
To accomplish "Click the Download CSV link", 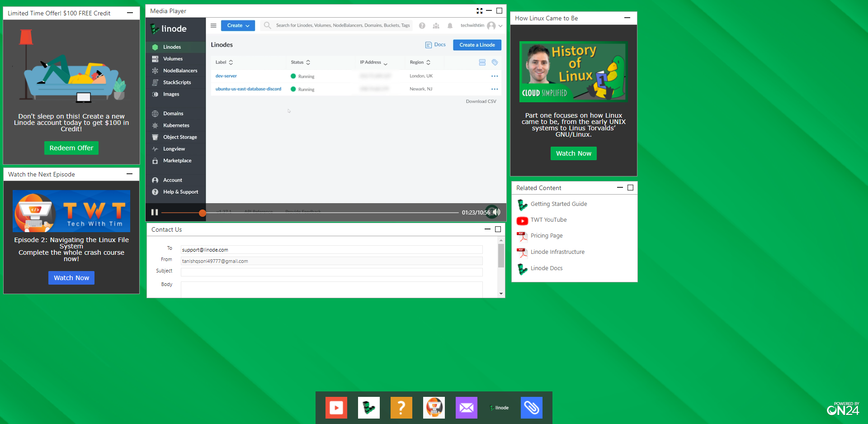I will point(481,101).
